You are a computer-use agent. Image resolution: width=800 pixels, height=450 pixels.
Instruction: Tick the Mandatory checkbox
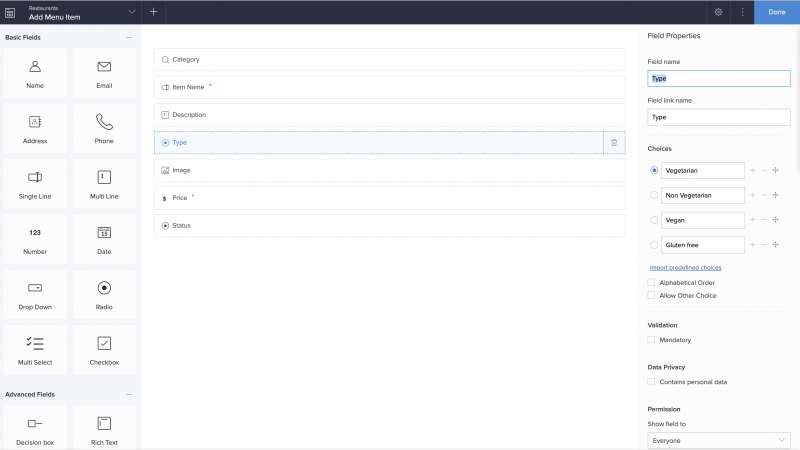[x=651, y=339]
